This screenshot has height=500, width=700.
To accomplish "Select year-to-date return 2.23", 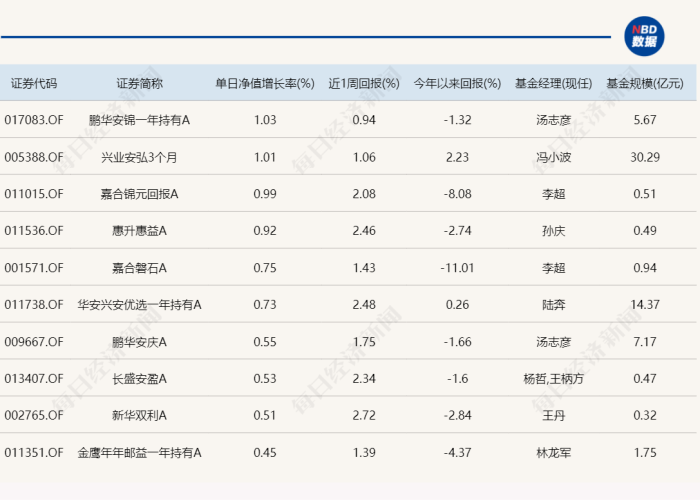I will [x=457, y=157].
